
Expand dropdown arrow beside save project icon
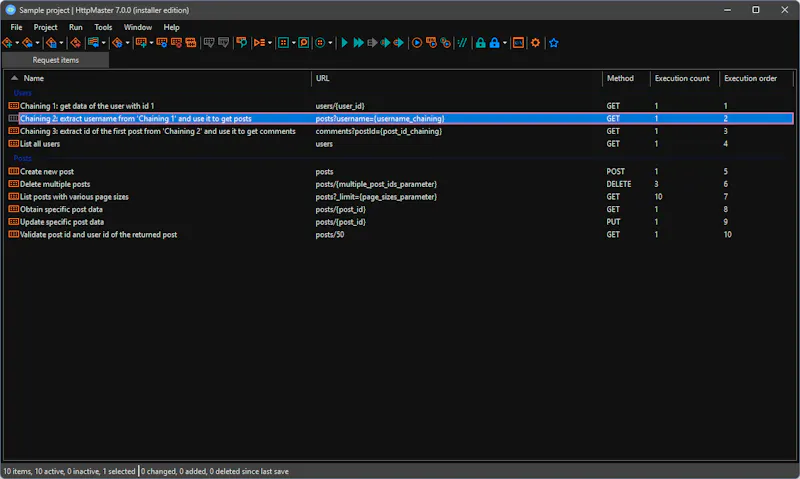(x=61, y=43)
